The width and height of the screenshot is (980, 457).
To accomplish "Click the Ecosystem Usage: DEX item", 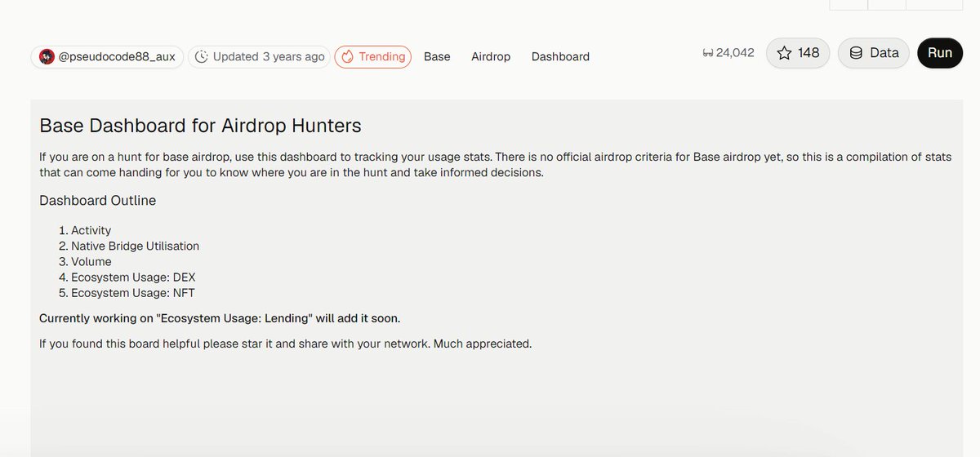I will (133, 277).
